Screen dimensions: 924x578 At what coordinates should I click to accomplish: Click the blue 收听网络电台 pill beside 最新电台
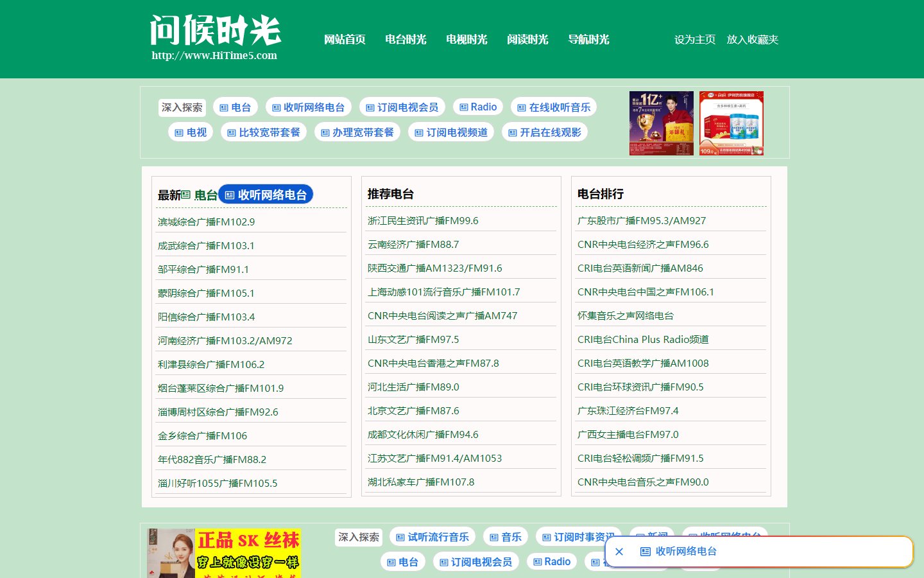point(266,195)
